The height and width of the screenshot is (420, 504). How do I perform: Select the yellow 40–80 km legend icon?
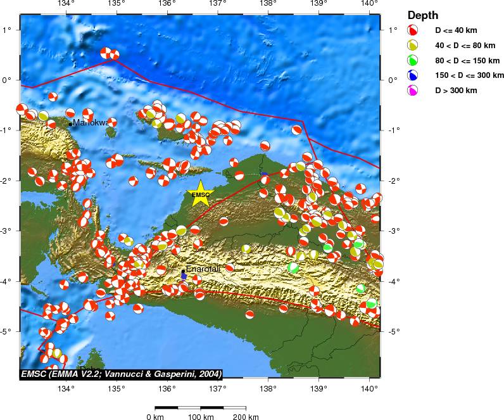tap(412, 46)
